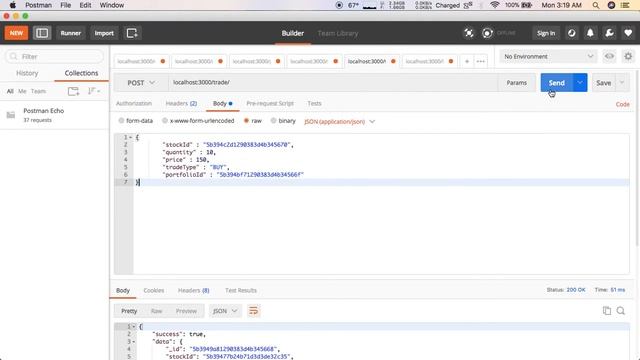Collapse response data object at line 3
This screenshot has width=640, height=360.
tap(134, 342)
